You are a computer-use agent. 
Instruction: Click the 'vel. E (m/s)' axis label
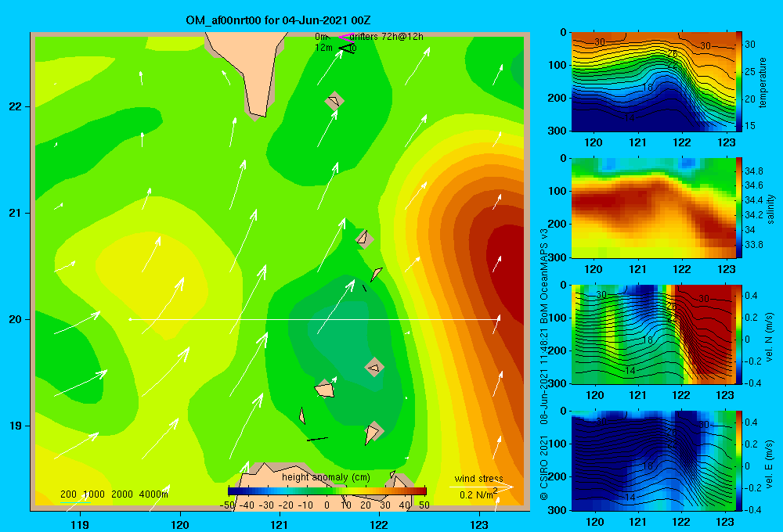click(770, 464)
